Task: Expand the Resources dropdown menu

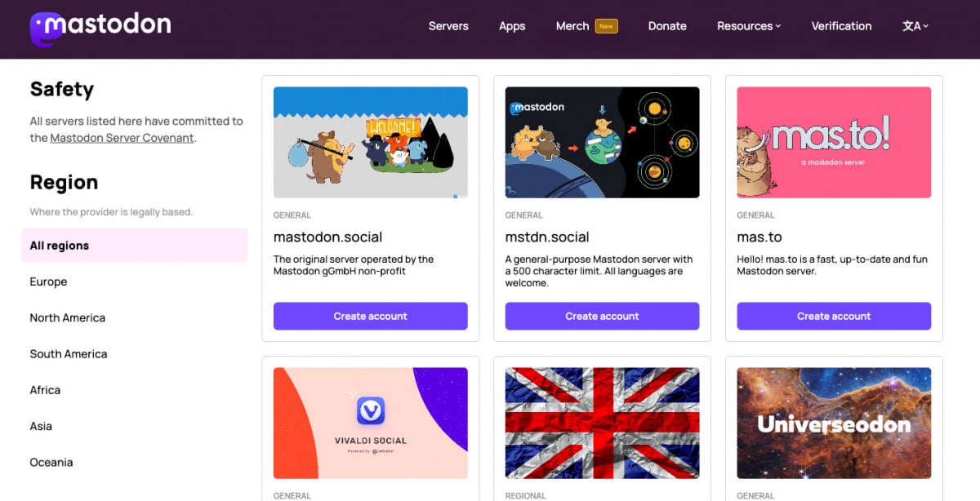Action: click(x=748, y=26)
